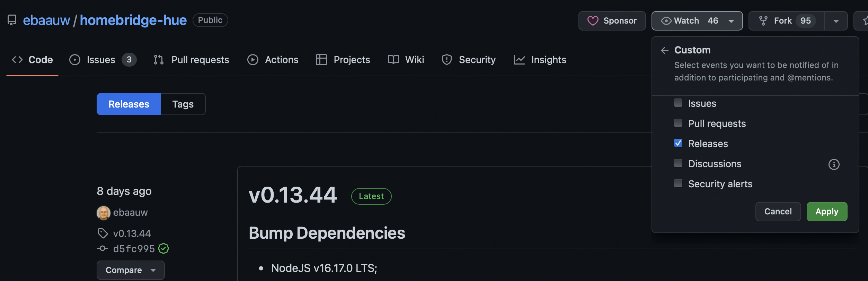Click the Sponsor heart button
The height and width of the screenshot is (281, 868).
pos(612,21)
